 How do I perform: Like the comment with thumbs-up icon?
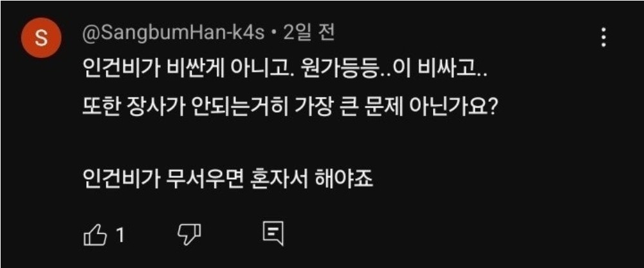tap(95, 236)
